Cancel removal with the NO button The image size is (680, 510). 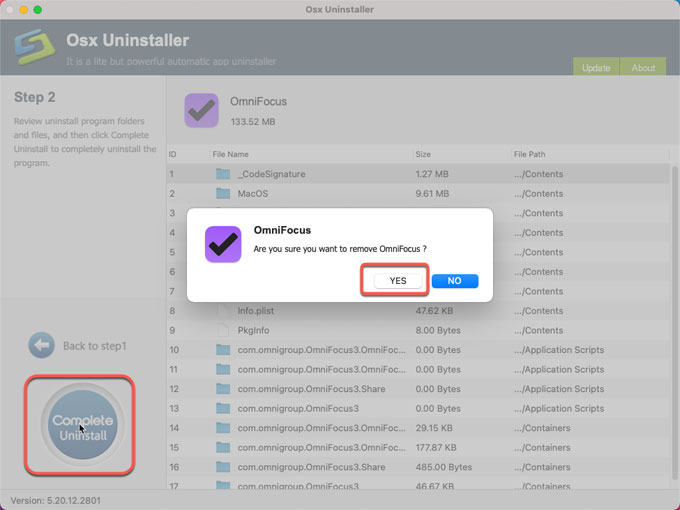point(454,281)
